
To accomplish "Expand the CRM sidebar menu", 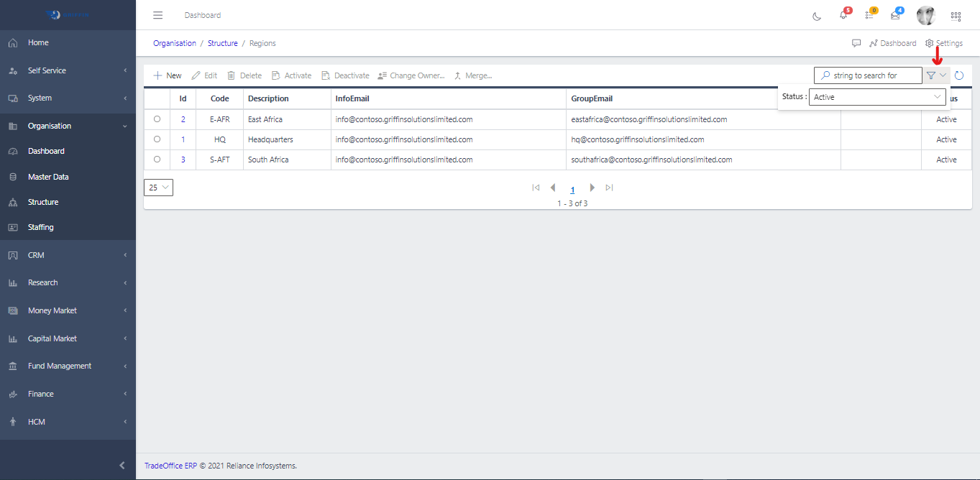I will pos(68,255).
